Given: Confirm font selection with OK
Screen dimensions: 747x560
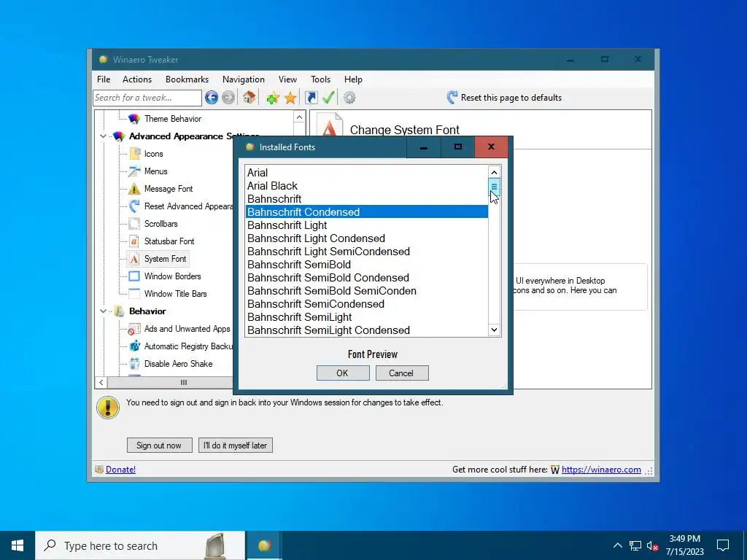Looking at the screenshot, I should pos(343,373).
